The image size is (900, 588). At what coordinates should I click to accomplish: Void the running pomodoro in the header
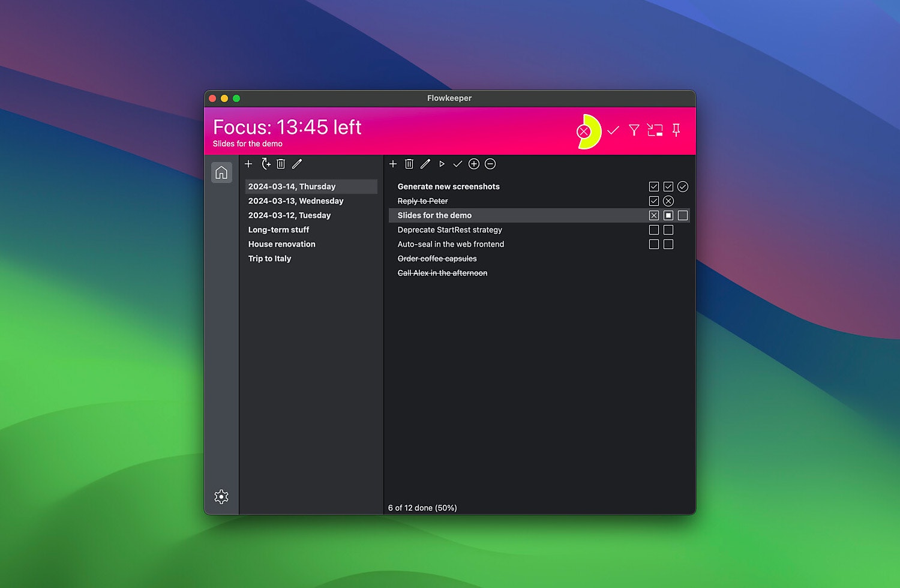pyautogui.click(x=584, y=131)
